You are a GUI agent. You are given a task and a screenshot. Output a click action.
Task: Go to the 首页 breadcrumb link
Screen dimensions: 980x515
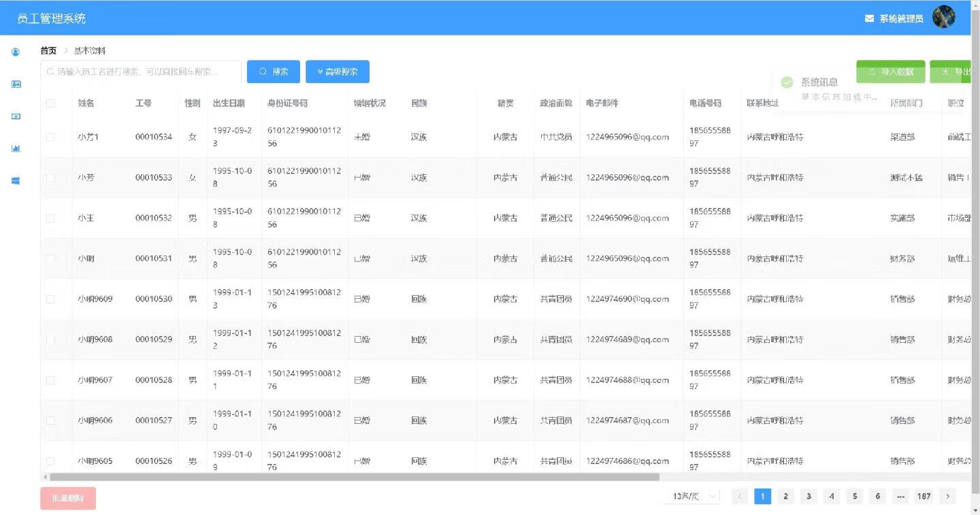(x=48, y=51)
